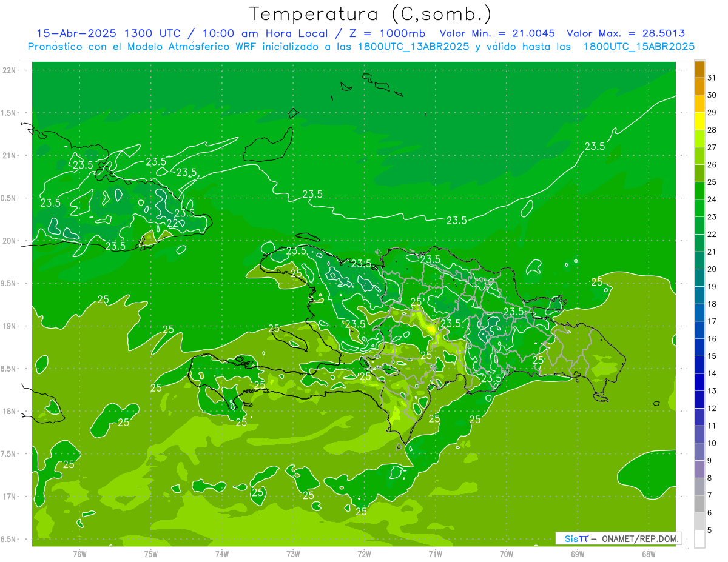Click the legend value "26"
The height and width of the screenshot is (562, 728).
pyautogui.click(x=712, y=165)
